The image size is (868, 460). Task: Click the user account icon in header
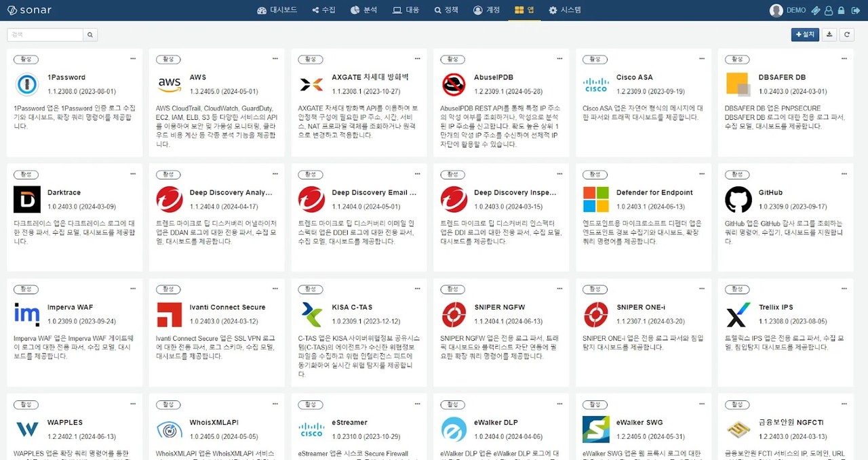(x=829, y=10)
